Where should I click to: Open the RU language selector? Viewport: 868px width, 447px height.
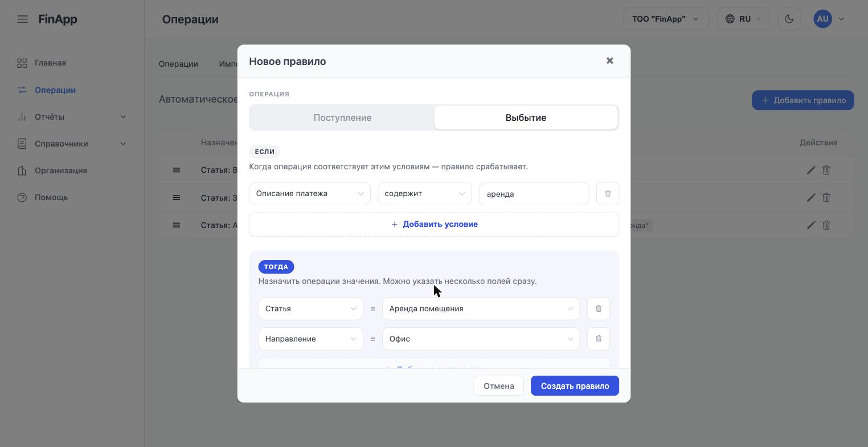743,19
